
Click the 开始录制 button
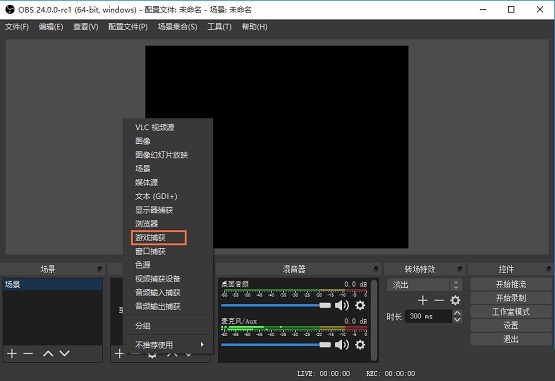(510, 298)
